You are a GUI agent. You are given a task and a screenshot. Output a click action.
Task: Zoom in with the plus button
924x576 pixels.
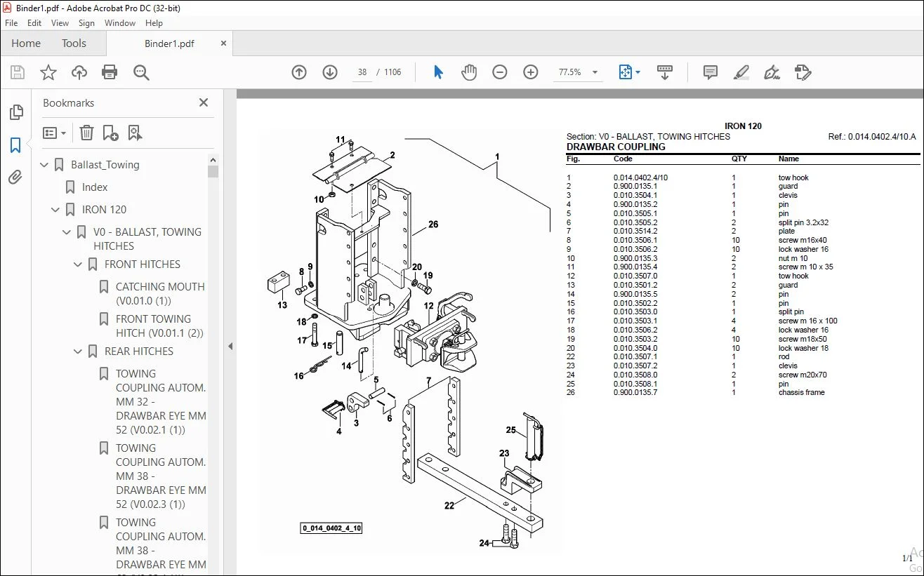click(x=531, y=72)
